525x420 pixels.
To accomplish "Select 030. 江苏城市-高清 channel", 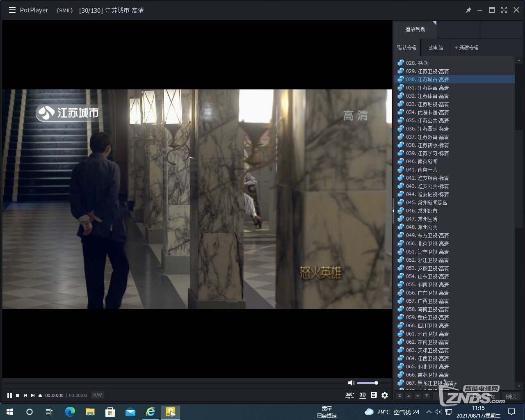I will (x=454, y=80).
